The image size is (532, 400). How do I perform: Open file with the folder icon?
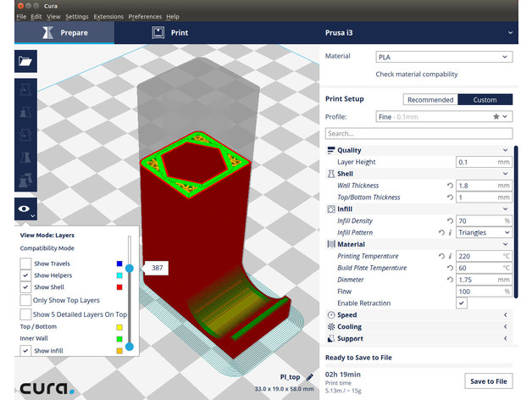click(25, 61)
